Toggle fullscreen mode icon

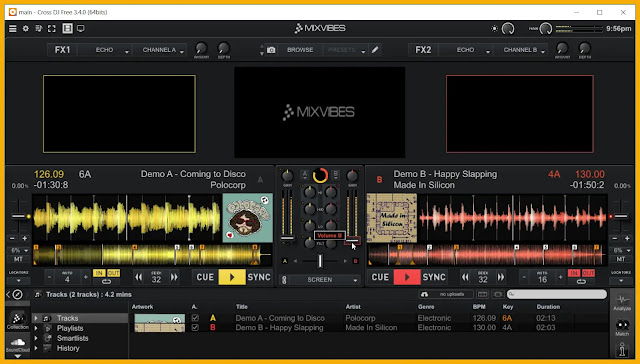pyautogui.click(x=51, y=29)
